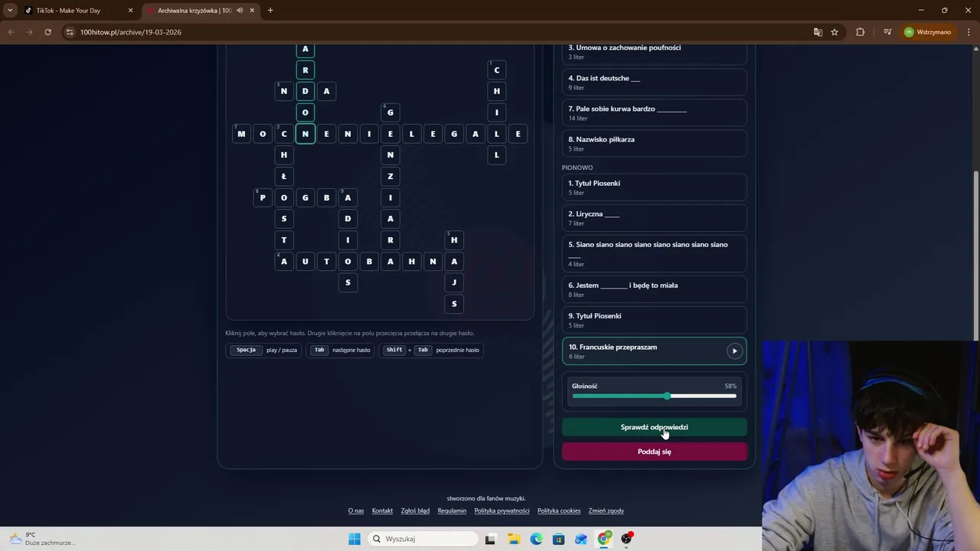The height and width of the screenshot is (551, 980).
Task: Open Task View from the taskbar
Action: 490,539
